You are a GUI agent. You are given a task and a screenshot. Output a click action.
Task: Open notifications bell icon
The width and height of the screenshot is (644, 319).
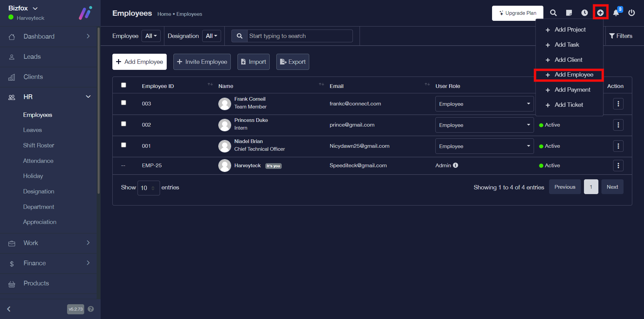[x=616, y=13]
